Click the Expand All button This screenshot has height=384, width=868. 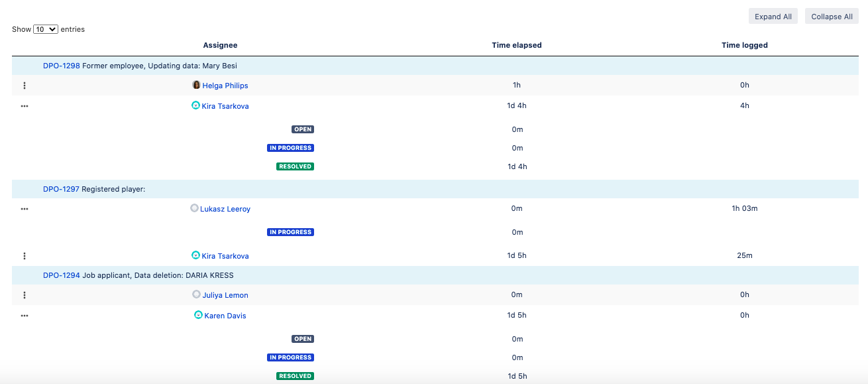click(773, 17)
